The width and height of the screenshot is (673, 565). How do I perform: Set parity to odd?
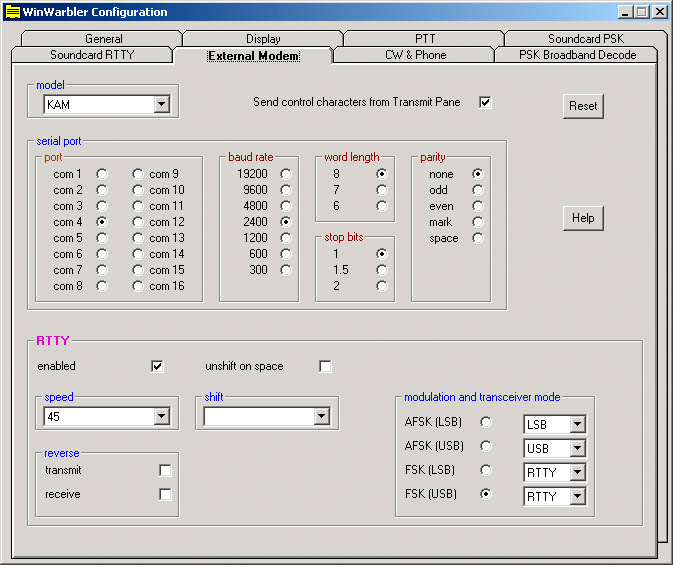(x=478, y=190)
